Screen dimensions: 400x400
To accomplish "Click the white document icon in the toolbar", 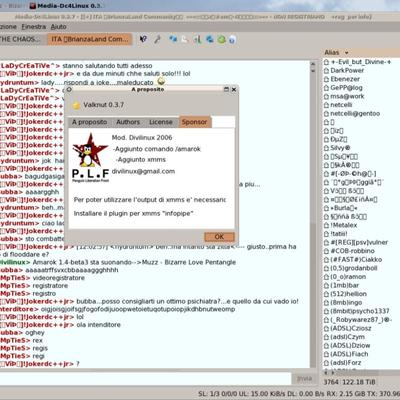I will 185,39.
